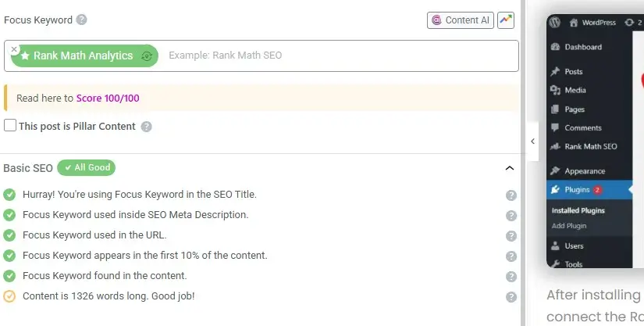Open help for first 10% content check
Viewport: 644px width, 326px height.
click(x=511, y=256)
